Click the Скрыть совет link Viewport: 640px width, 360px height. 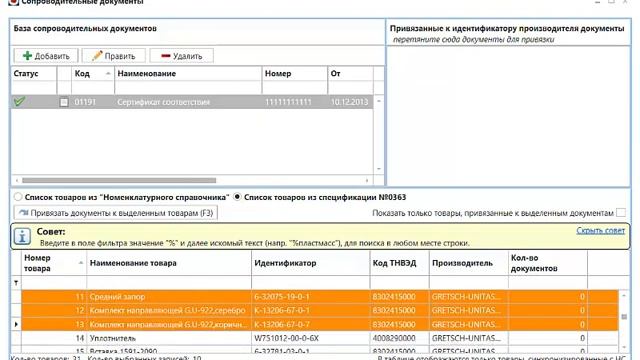(600, 231)
